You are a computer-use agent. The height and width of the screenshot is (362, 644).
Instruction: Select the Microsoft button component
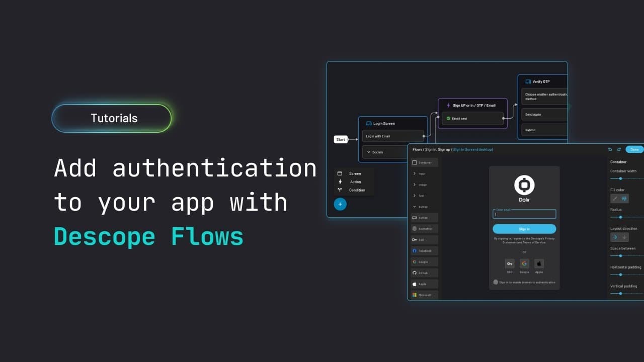coord(424,295)
